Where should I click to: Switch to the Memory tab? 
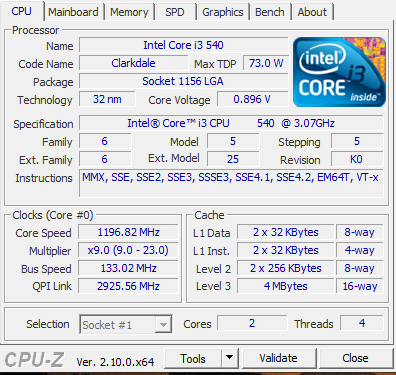129,12
